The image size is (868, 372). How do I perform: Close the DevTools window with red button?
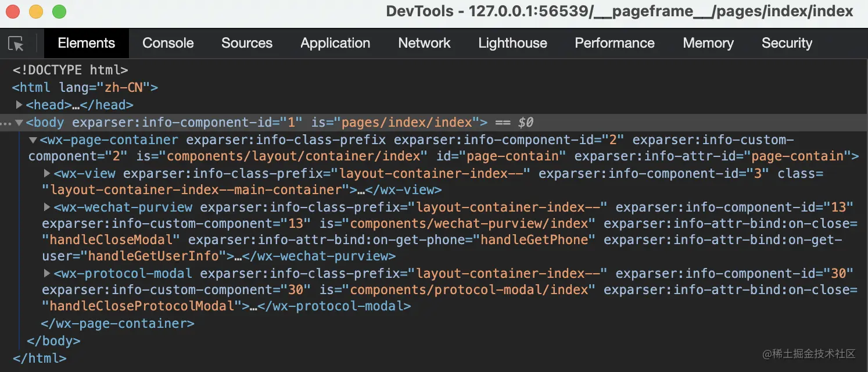[x=13, y=11]
